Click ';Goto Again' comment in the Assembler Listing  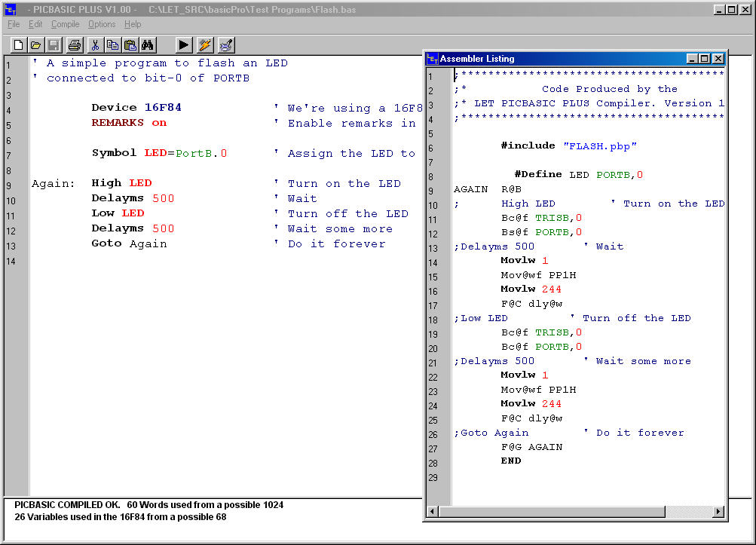[x=491, y=433]
